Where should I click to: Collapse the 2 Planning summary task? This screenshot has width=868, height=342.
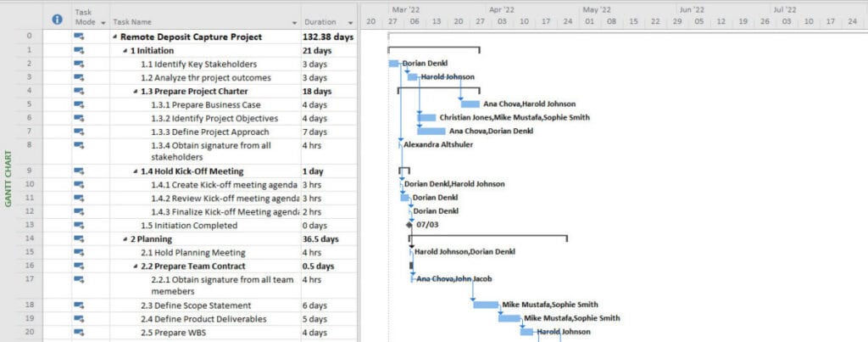(126, 239)
